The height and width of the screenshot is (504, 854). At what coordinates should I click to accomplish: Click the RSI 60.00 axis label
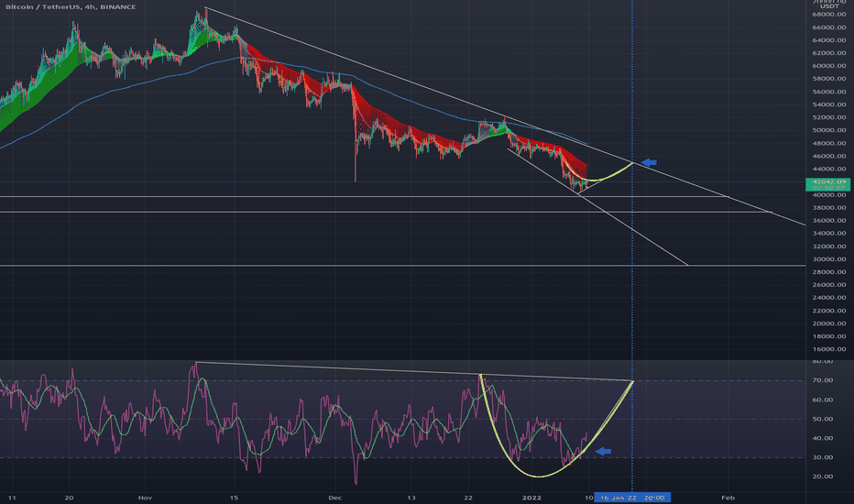823,400
